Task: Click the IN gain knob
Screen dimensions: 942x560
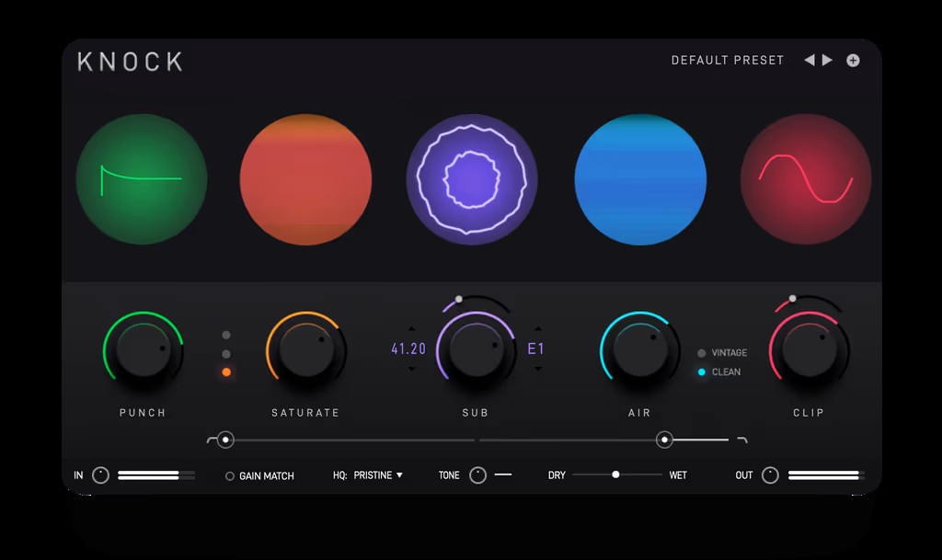Action: (100, 475)
